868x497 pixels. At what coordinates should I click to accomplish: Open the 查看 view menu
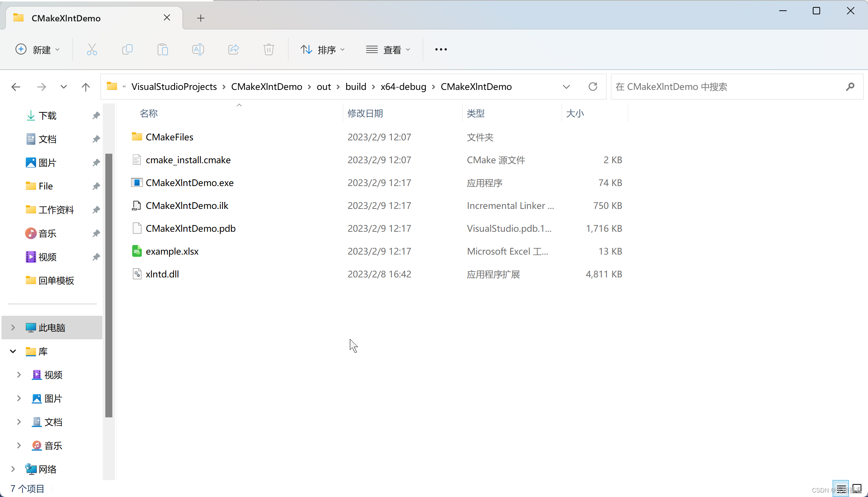[x=388, y=49]
